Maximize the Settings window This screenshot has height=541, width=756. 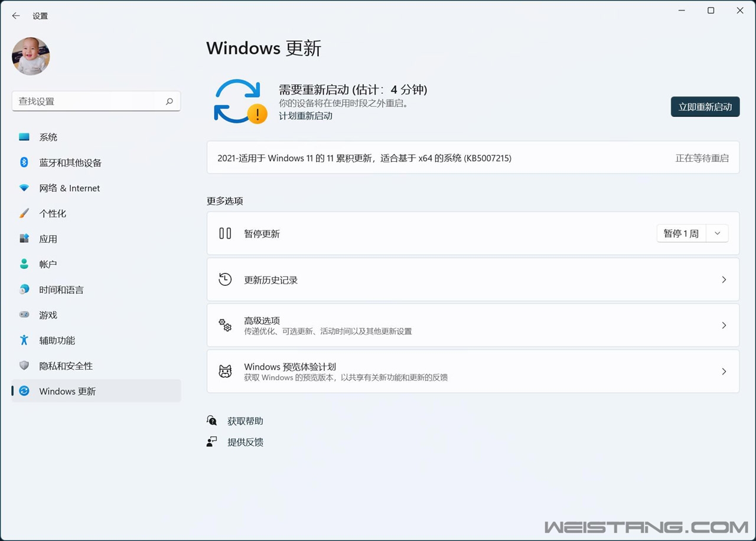click(x=711, y=11)
